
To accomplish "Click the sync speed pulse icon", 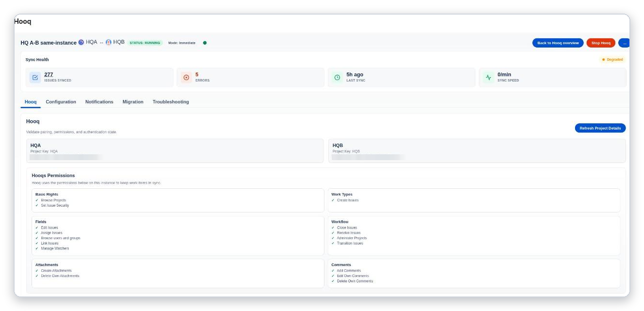I will point(489,77).
